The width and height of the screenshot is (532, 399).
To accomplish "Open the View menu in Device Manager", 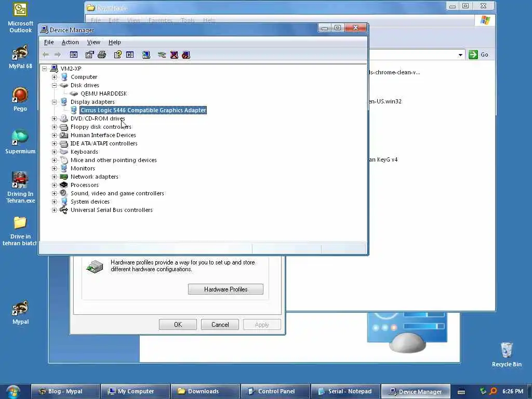I will 94,42.
